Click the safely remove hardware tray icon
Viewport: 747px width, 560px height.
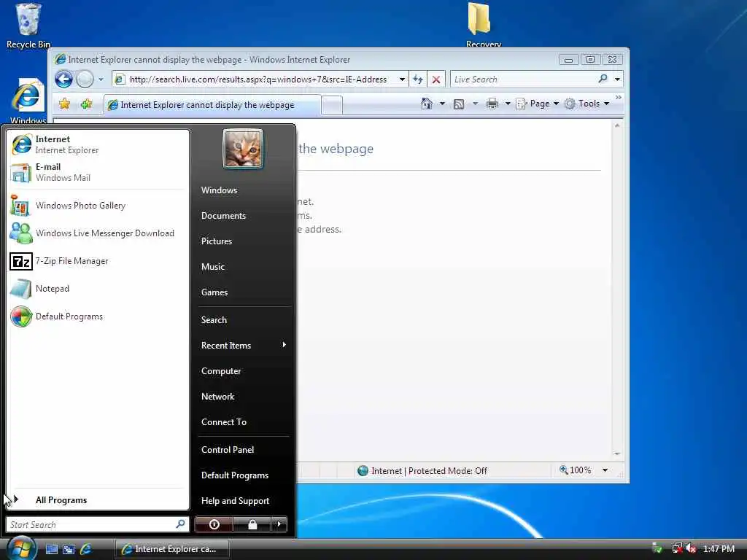click(x=657, y=548)
